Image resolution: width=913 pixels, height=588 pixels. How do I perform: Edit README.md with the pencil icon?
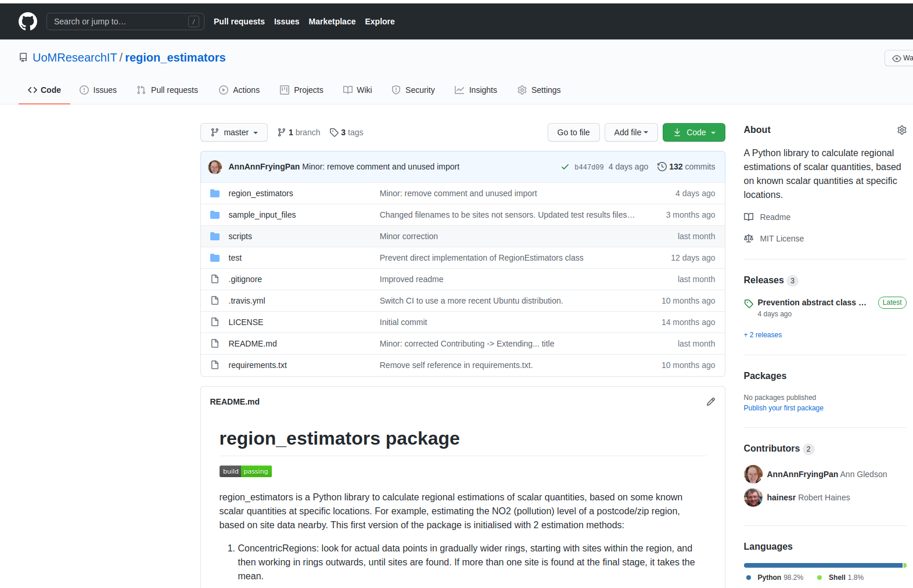[x=710, y=402]
